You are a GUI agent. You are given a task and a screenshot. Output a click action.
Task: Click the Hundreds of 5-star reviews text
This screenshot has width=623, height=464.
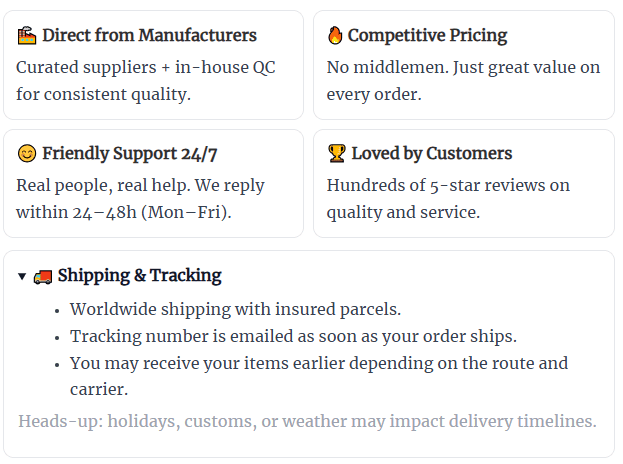447,199
